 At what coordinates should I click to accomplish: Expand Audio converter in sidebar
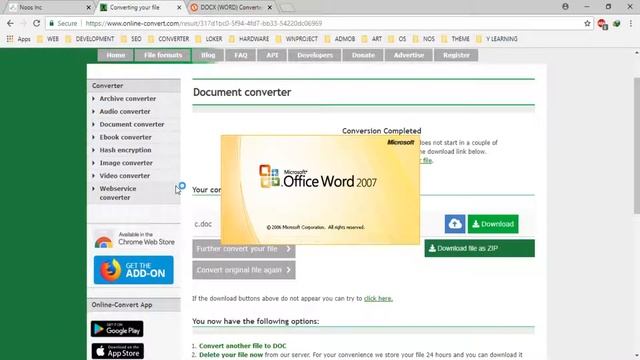click(x=124, y=111)
